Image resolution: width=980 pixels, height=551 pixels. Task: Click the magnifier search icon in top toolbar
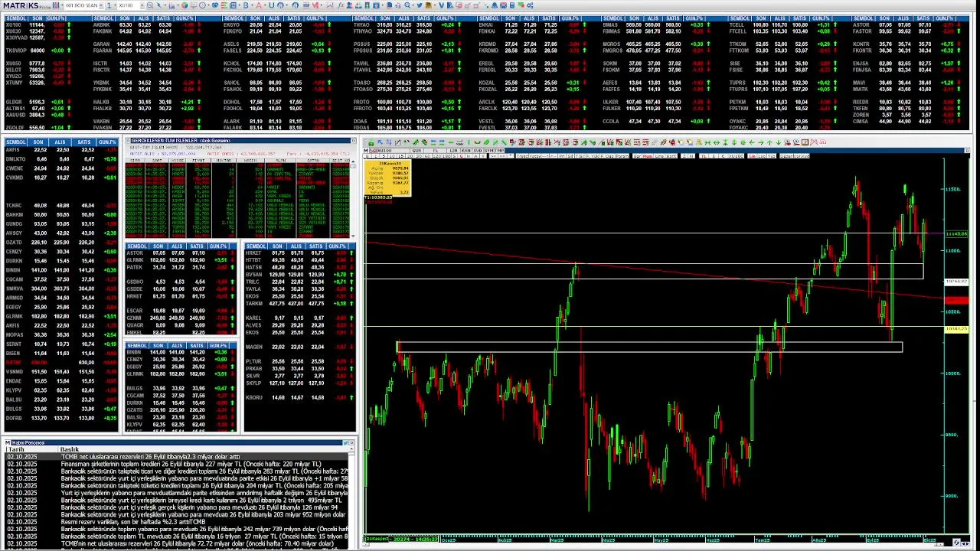(150, 5)
